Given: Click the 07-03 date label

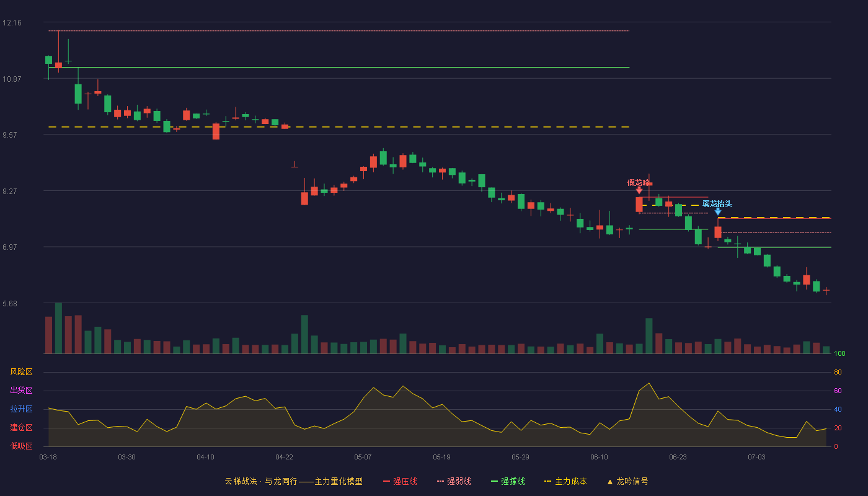Looking at the screenshot, I should click(756, 457).
